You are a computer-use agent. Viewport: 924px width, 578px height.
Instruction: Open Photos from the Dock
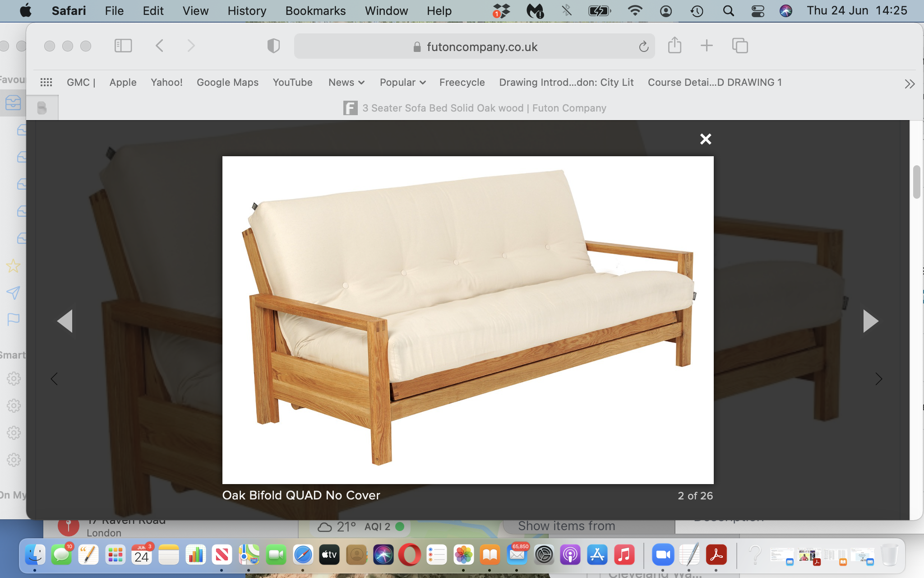[x=463, y=555]
